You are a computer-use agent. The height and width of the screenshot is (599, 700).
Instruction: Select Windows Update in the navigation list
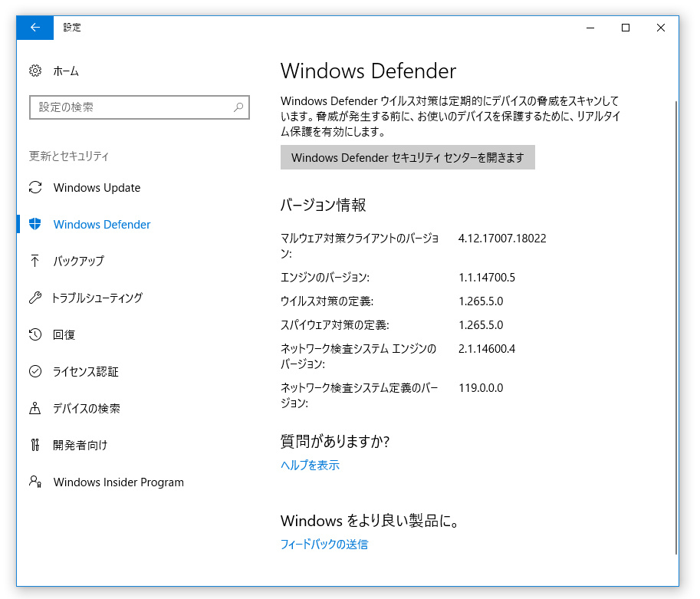97,187
